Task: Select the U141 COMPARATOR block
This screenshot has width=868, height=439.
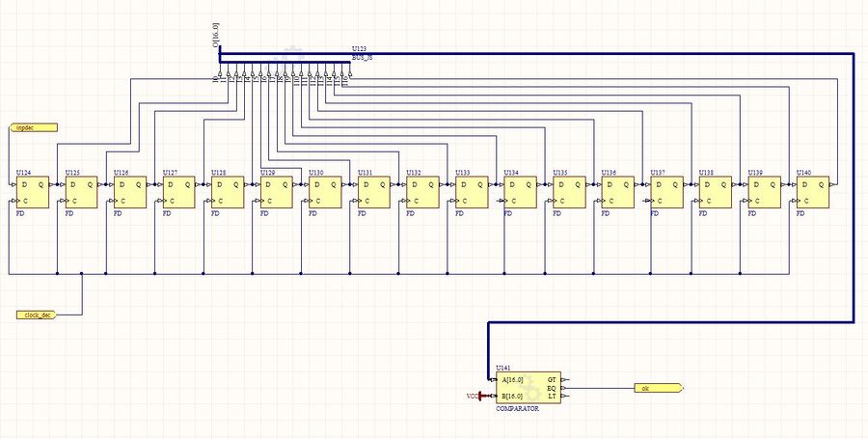Action: coord(528,388)
